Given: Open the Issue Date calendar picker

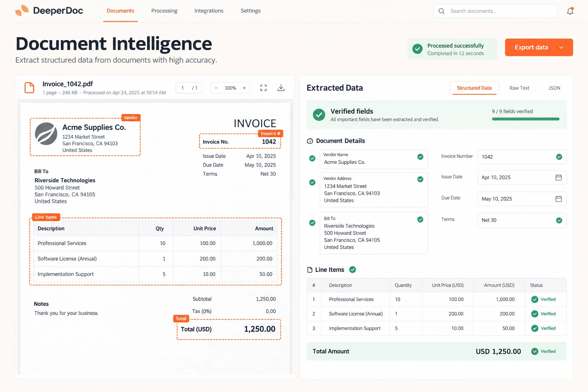Looking at the screenshot, I should [x=559, y=177].
